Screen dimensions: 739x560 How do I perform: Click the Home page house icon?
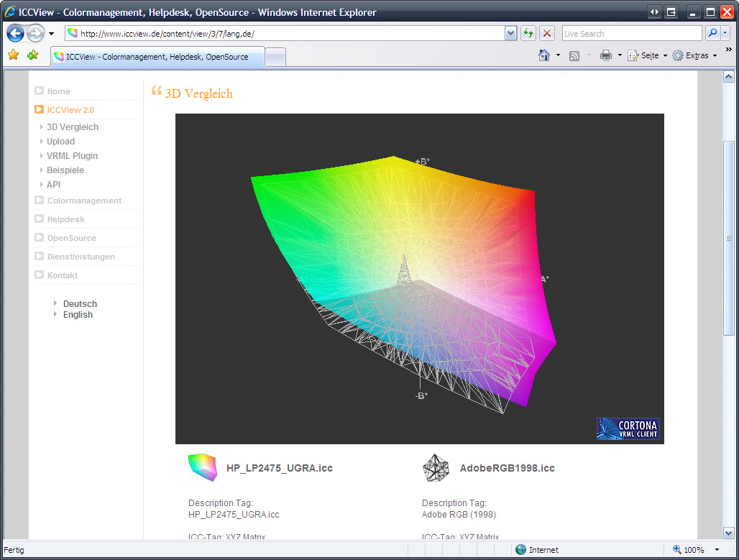tap(545, 55)
